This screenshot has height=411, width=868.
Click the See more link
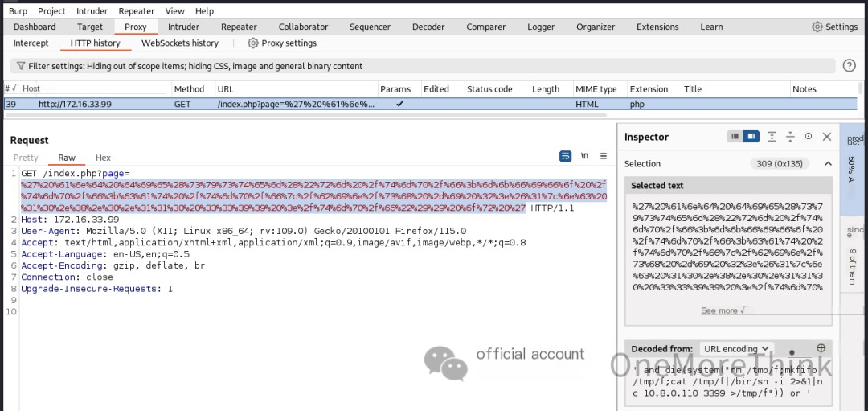pyautogui.click(x=723, y=310)
